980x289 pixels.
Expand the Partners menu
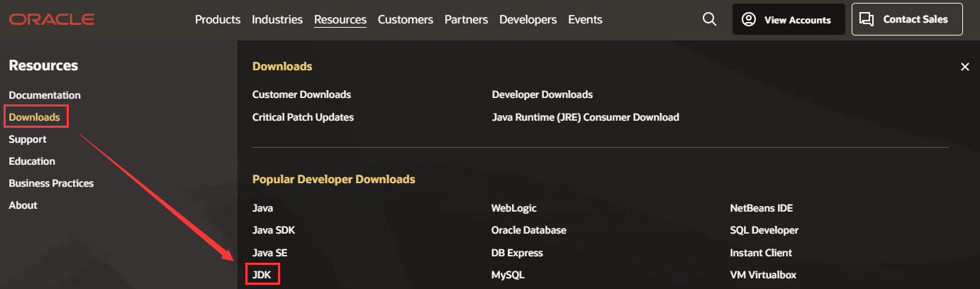(466, 20)
